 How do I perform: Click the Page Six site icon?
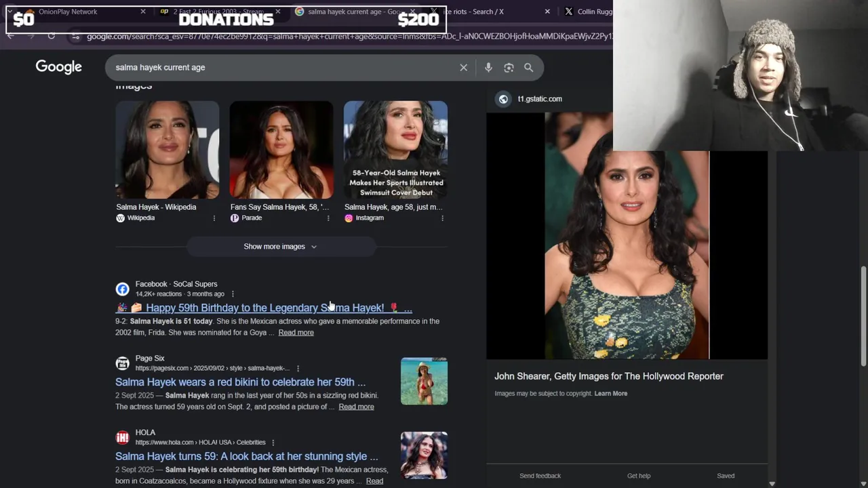(122, 363)
